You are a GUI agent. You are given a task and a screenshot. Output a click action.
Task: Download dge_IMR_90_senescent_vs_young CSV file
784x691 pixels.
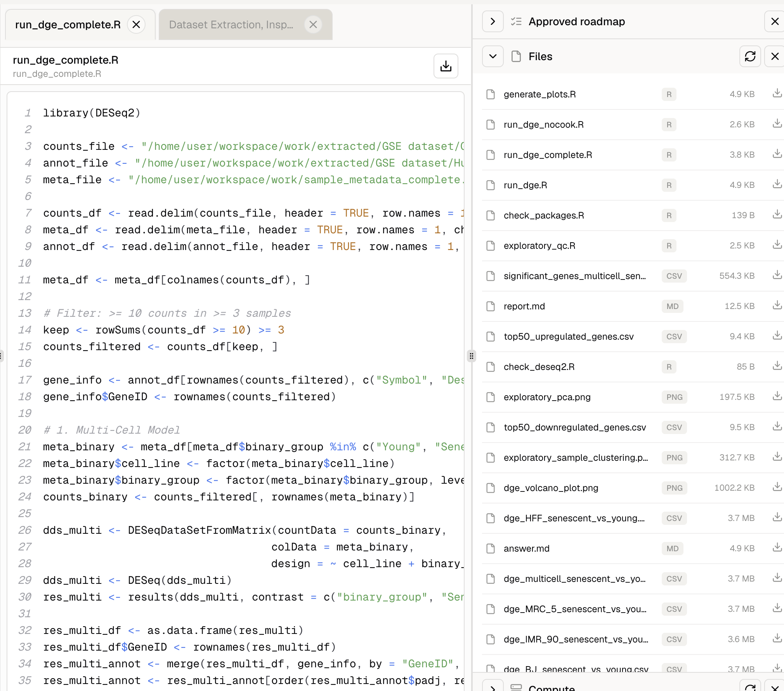tap(777, 639)
